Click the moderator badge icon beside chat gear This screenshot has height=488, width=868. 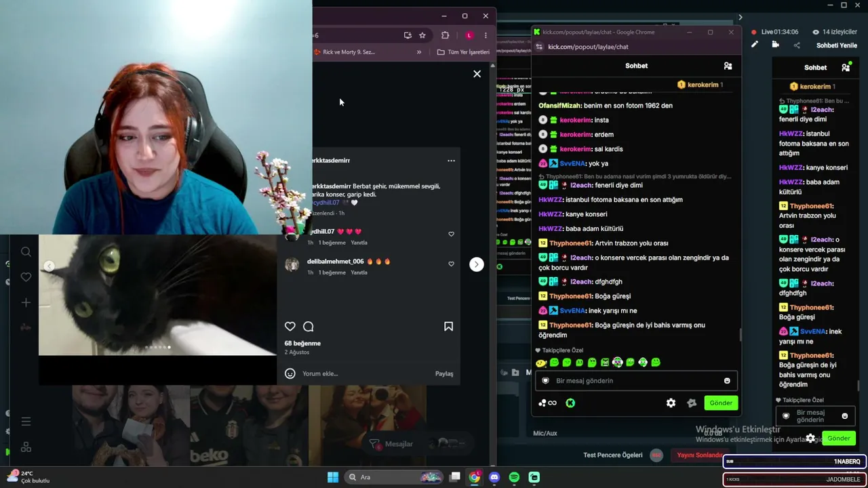pyautogui.click(x=692, y=403)
